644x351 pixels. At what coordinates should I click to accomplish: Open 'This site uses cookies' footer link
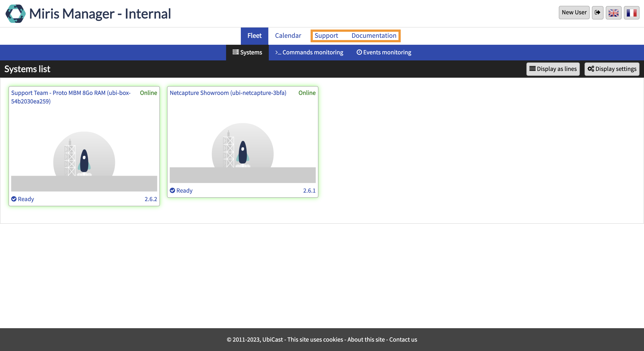[315, 340]
